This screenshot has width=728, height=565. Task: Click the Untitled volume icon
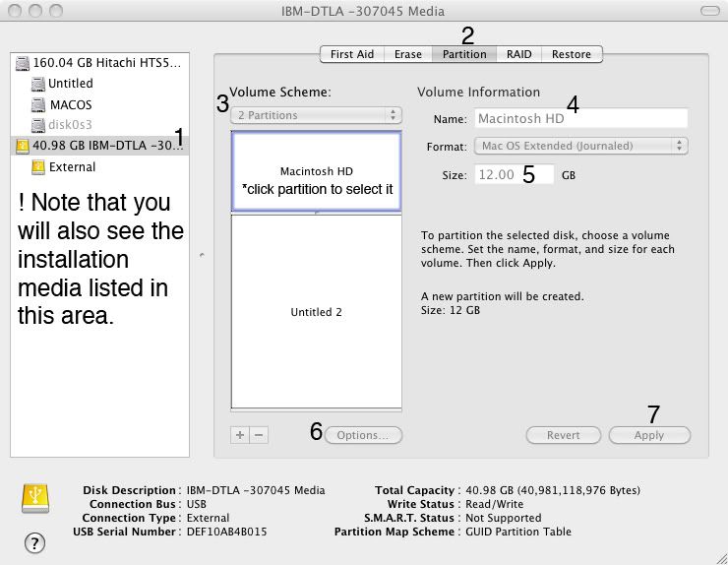(x=38, y=84)
